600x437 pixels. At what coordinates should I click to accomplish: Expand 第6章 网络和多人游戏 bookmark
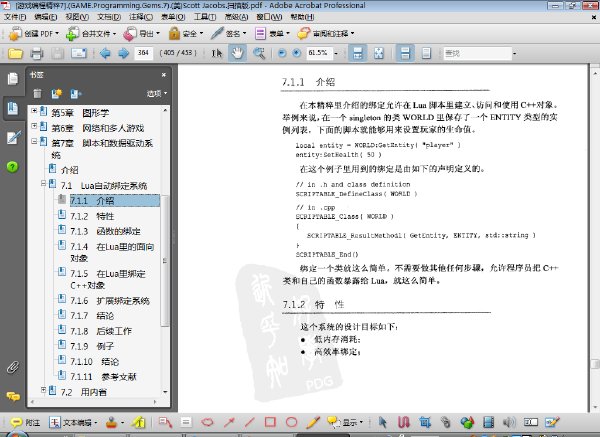34,126
